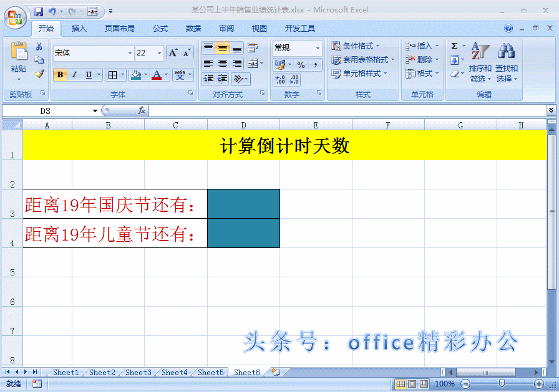Open the phonetic guide wén button
The height and width of the screenshot is (392, 559).
pyautogui.click(x=180, y=75)
